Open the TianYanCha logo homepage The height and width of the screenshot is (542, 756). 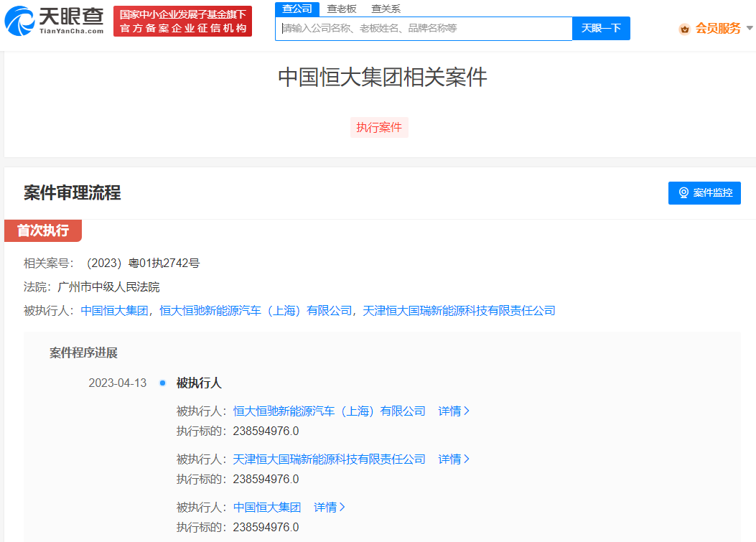click(x=54, y=21)
